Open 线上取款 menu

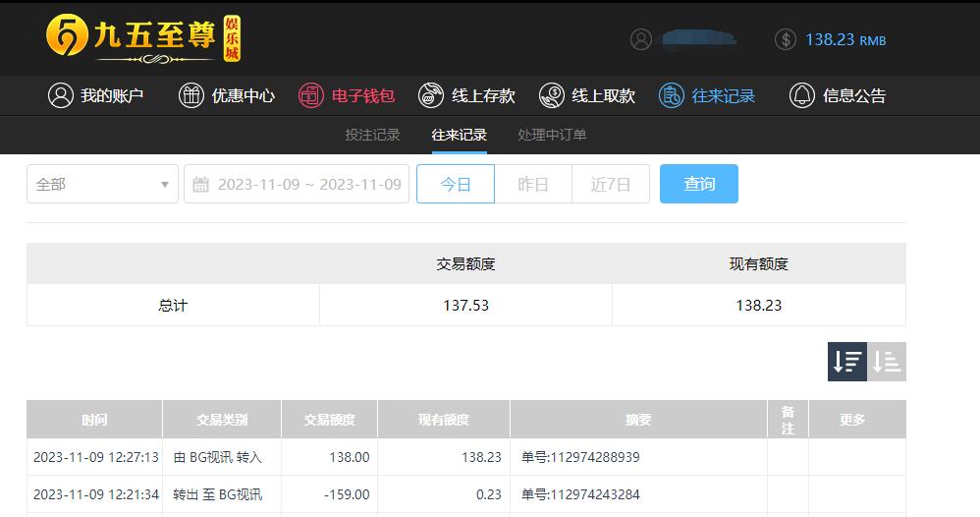(587, 95)
